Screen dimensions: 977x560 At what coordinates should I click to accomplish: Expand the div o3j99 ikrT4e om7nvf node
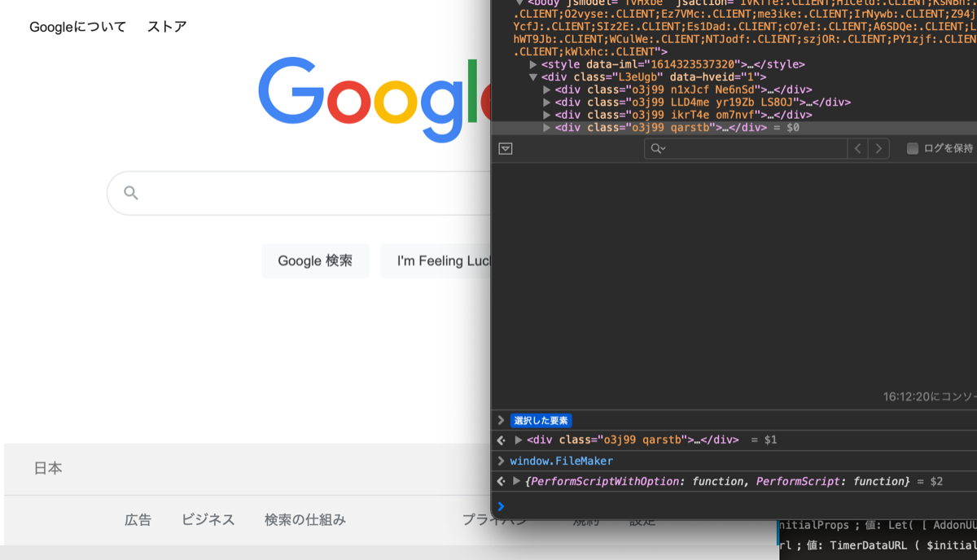click(x=547, y=115)
